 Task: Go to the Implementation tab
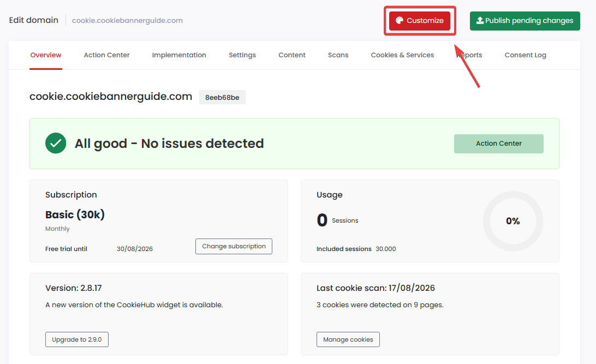click(x=179, y=55)
